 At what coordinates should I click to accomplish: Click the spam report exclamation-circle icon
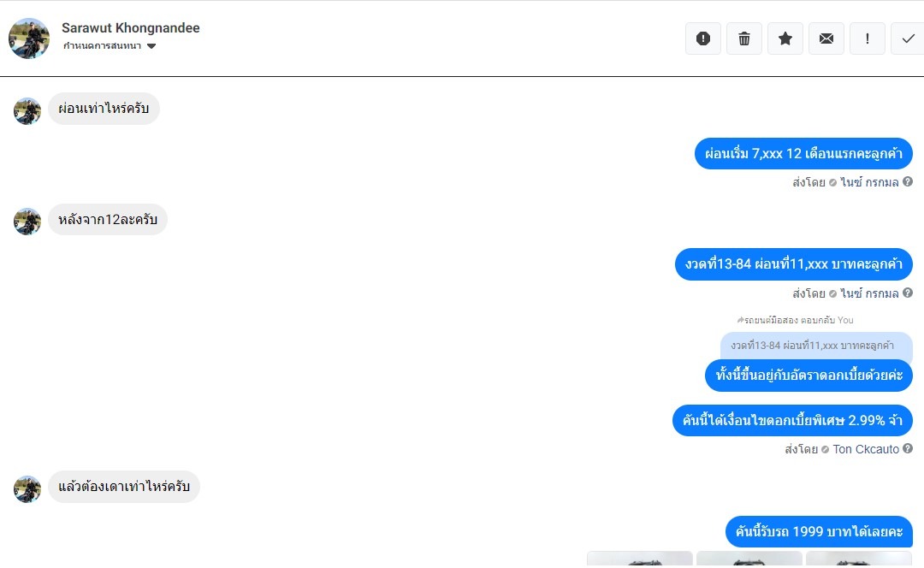[703, 38]
